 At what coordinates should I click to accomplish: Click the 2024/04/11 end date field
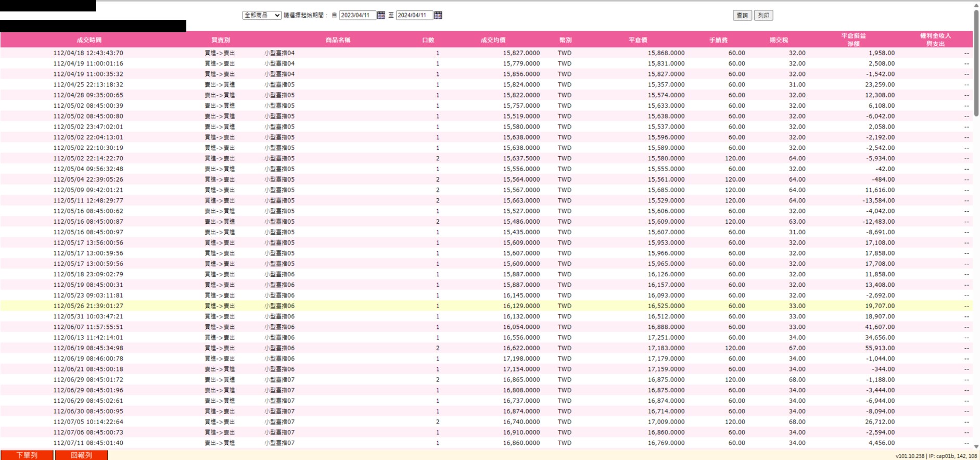click(414, 16)
